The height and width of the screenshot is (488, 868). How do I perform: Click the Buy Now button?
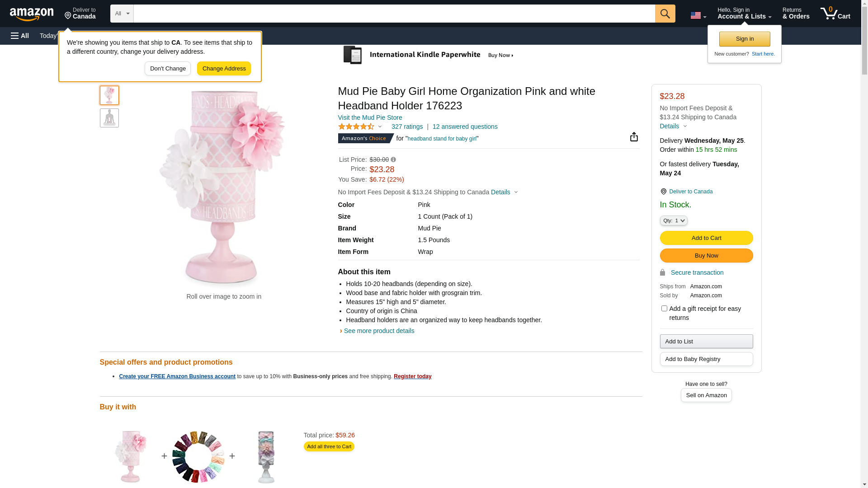(706, 256)
